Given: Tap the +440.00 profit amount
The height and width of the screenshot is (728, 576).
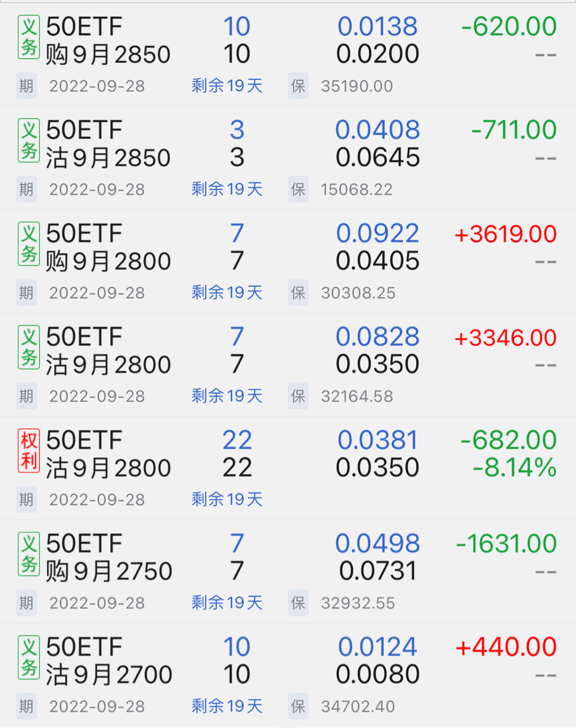Looking at the screenshot, I should pos(506,647).
